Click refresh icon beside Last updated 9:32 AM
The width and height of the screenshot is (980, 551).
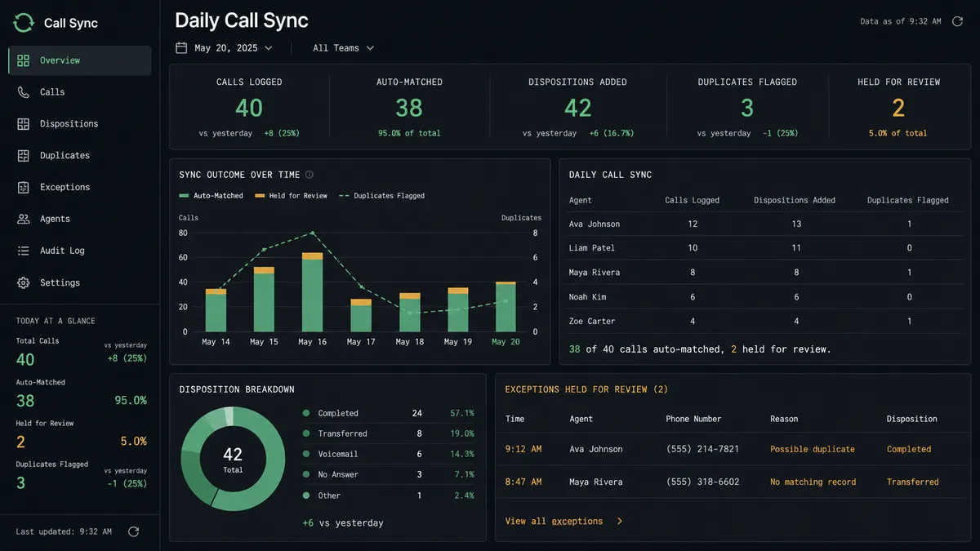134,531
